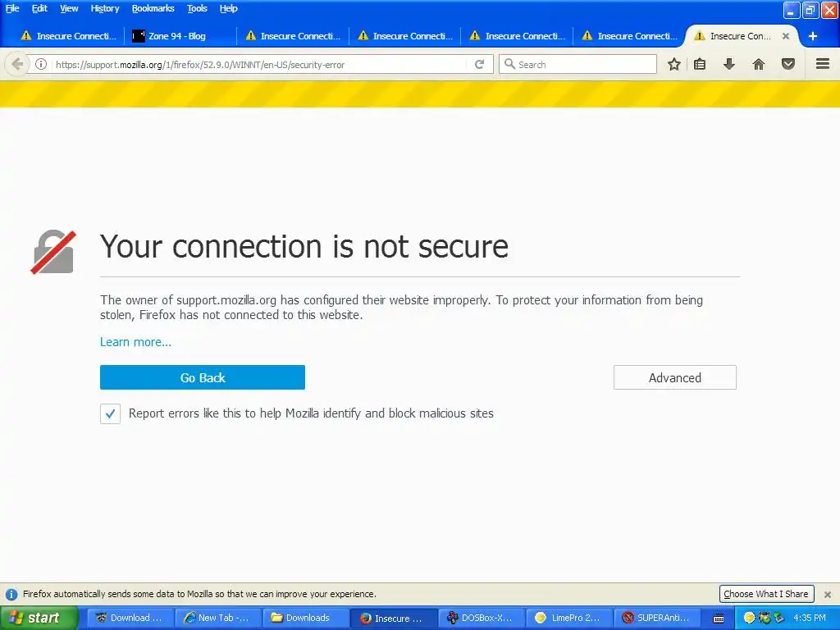Open the File menu
Viewport: 840px width, 630px height.
[x=11, y=8]
